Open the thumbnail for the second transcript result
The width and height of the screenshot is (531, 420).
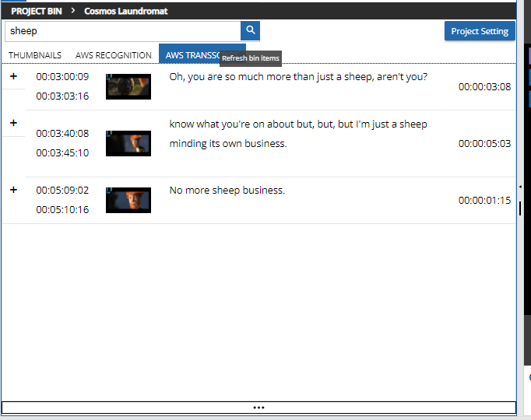click(128, 143)
